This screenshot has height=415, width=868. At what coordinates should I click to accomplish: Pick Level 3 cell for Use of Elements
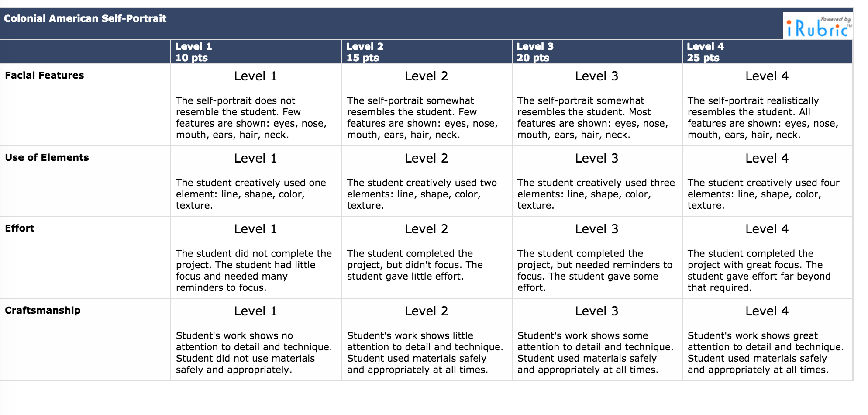click(x=596, y=181)
